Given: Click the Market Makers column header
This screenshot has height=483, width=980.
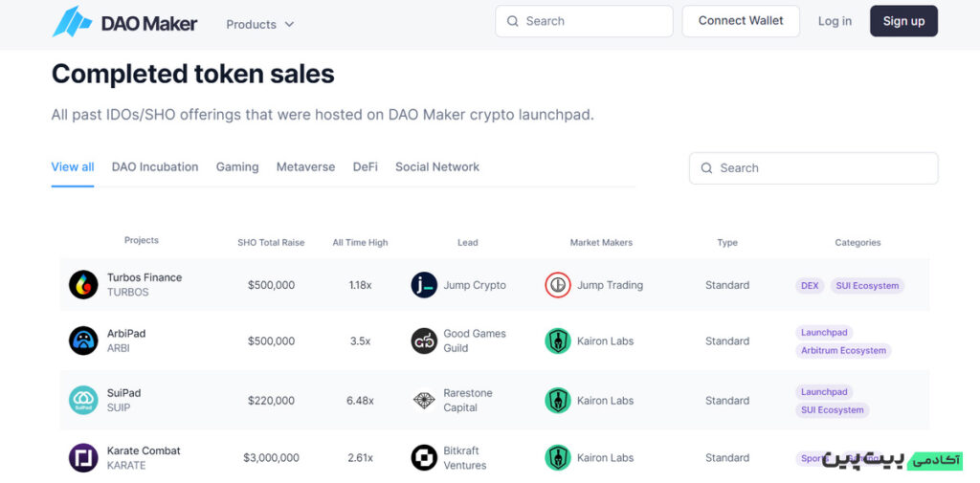Looking at the screenshot, I should 601,242.
